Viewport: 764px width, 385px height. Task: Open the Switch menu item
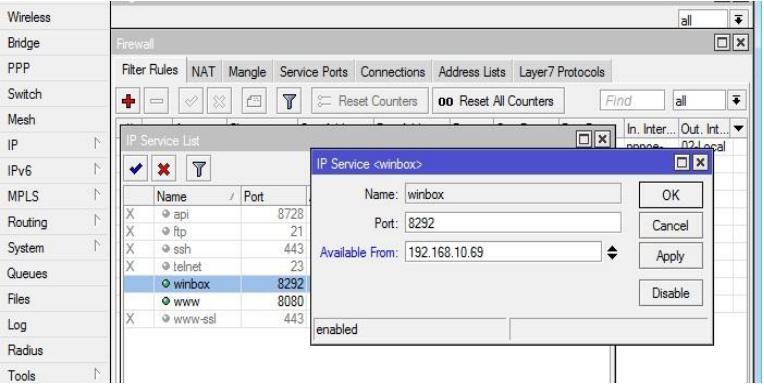tap(55, 94)
